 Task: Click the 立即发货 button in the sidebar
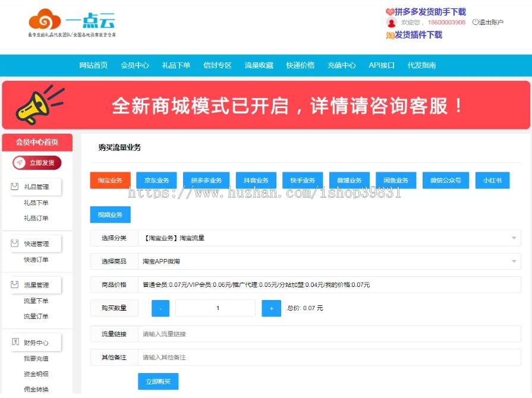tap(37, 163)
